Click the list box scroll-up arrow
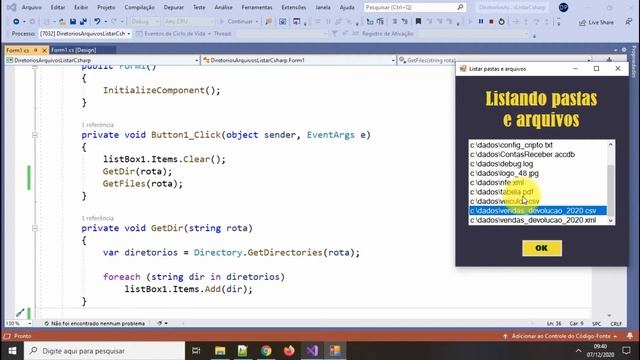Image resolution: width=640 pixels, height=360 pixels. (x=611, y=144)
